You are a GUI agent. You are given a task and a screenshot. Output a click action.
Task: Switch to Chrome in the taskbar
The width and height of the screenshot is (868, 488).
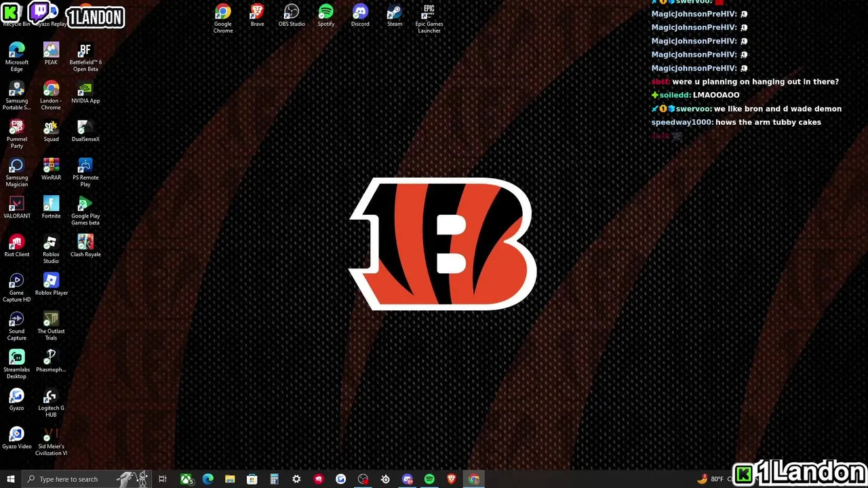pos(474,479)
